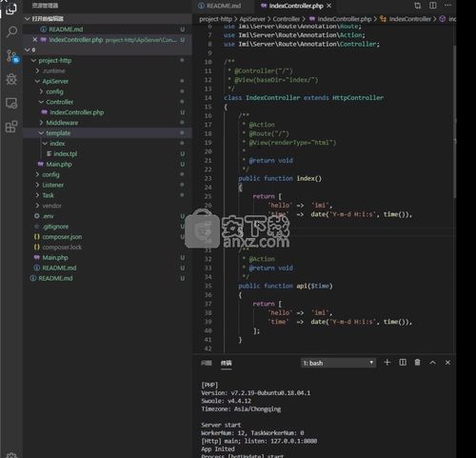Close IndexController.php in open editors list
This screenshot has width=476, height=458.
[x=35, y=40]
